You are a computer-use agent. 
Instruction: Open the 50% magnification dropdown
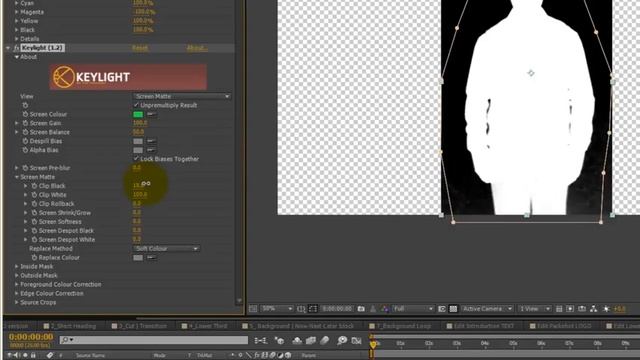point(276,309)
